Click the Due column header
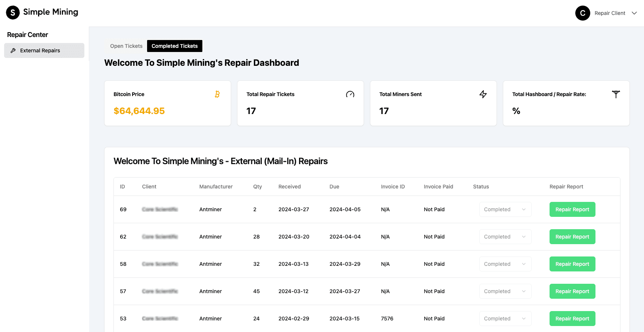644x332 pixels. coord(335,187)
